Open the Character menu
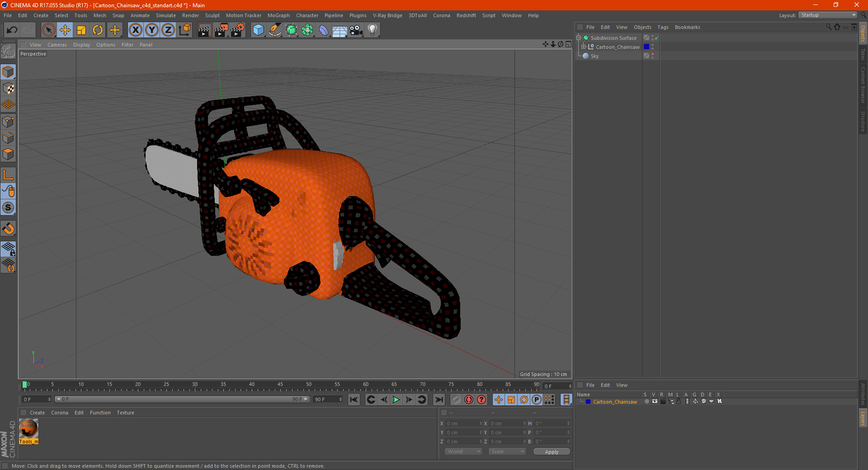Screen dimensions: 868x470 coord(307,15)
